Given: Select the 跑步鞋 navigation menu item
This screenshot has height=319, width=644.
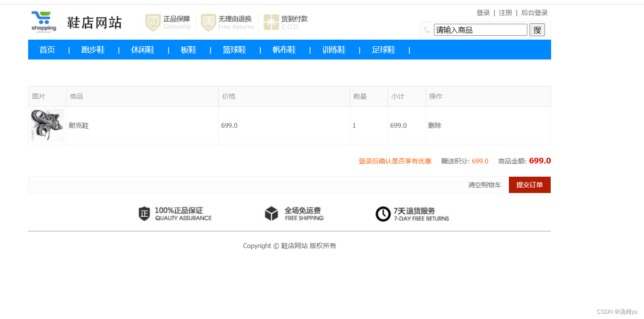Looking at the screenshot, I should tap(93, 50).
